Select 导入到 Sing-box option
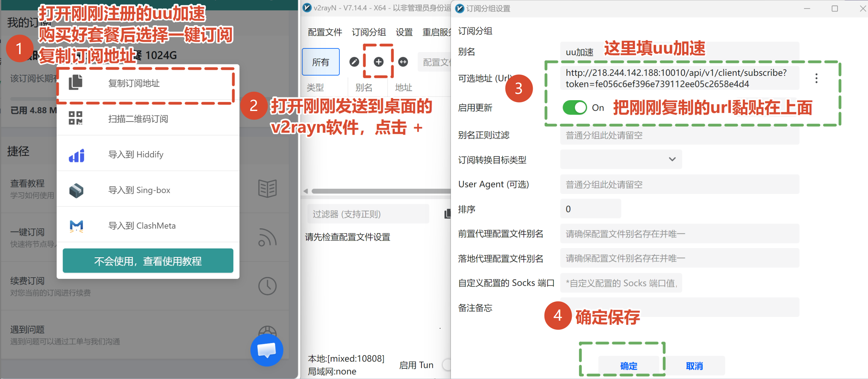 tap(148, 190)
